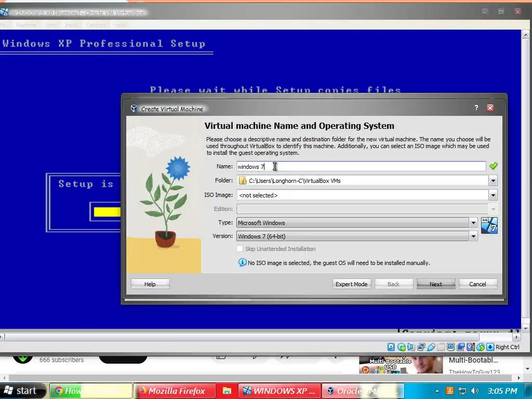Screen dimensions: 532x399
Task: Open the Input menu in the VM window
Action: [x=71, y=25]
